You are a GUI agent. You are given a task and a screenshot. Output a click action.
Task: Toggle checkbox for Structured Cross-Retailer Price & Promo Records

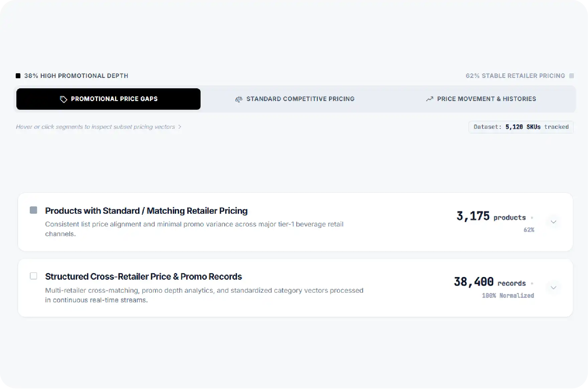coord(33,276)
